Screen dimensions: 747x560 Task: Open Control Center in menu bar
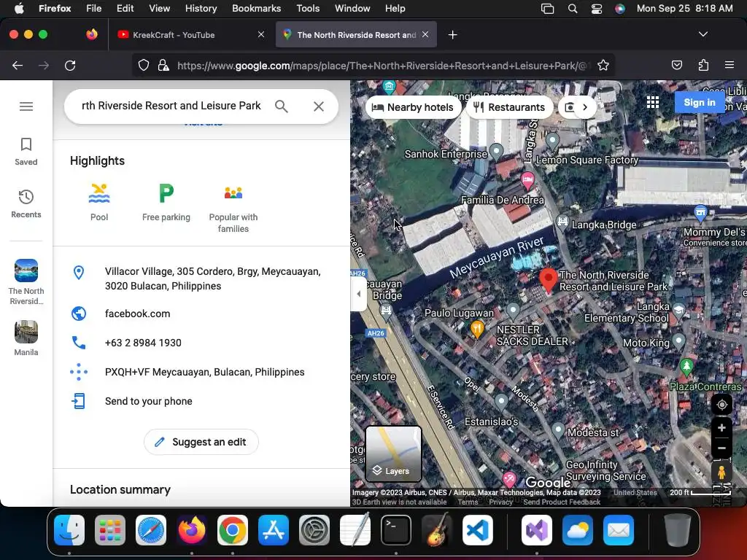(x=597, y=8)
